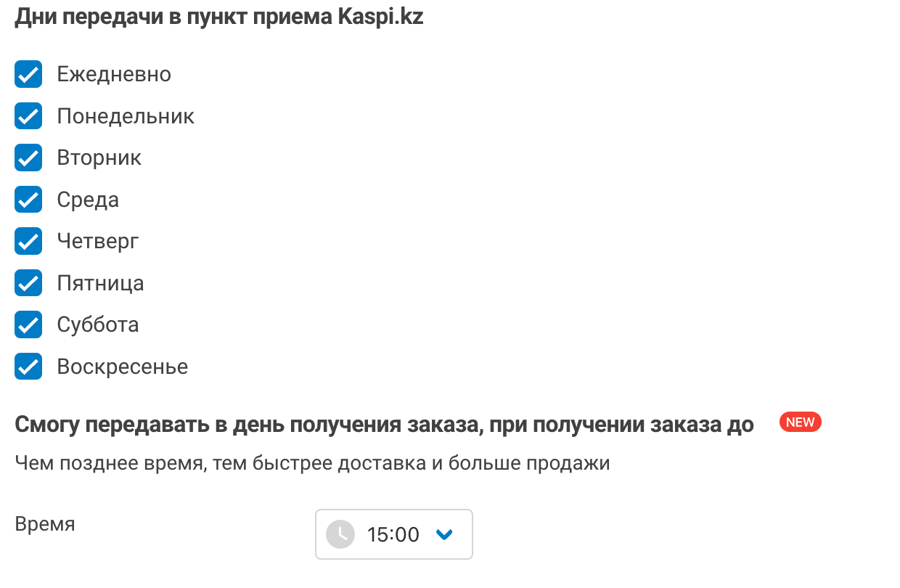The width and height of the screenshot is (900, 588).
Task: Uncheck the Вторник checkbox
Action: point(28,158)
